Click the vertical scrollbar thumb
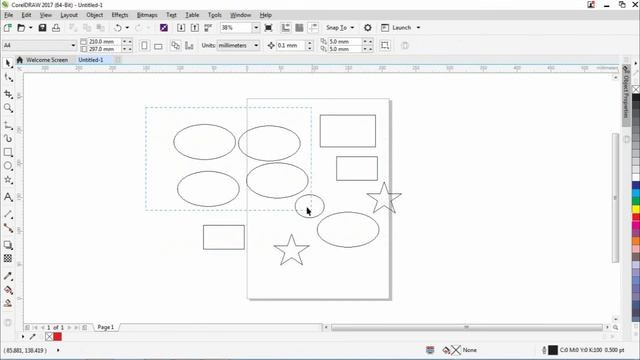This screenshot has width=640, height=360. coord(615,198)
